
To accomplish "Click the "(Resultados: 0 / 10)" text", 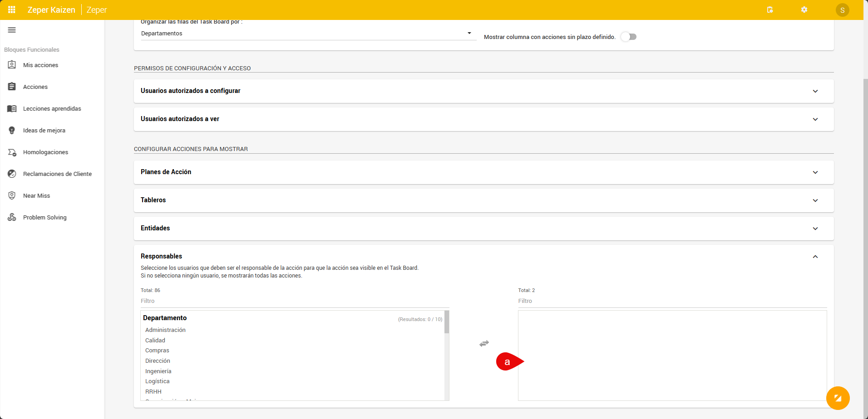I will pos(420,319).
